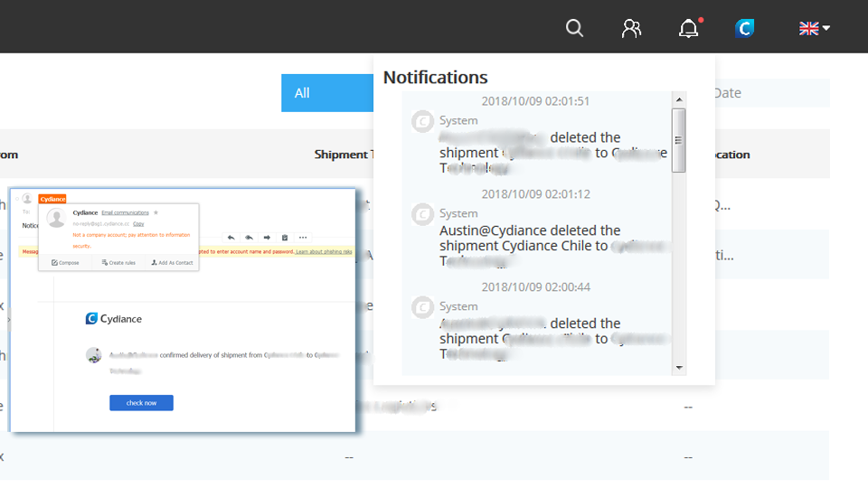The width and height of the screenshot is (868, 488).
Task: Click the sender avatar in email message
Action: click(x=93, y=354)
